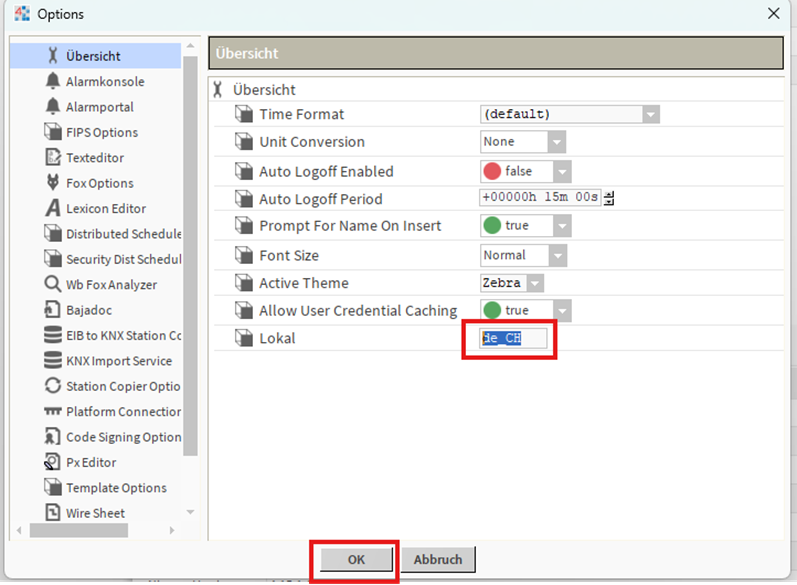Click the Prompt For Name On Insert label
This screenshot has height=585, width=797.
pyautogui.click(x=350, y=226)
